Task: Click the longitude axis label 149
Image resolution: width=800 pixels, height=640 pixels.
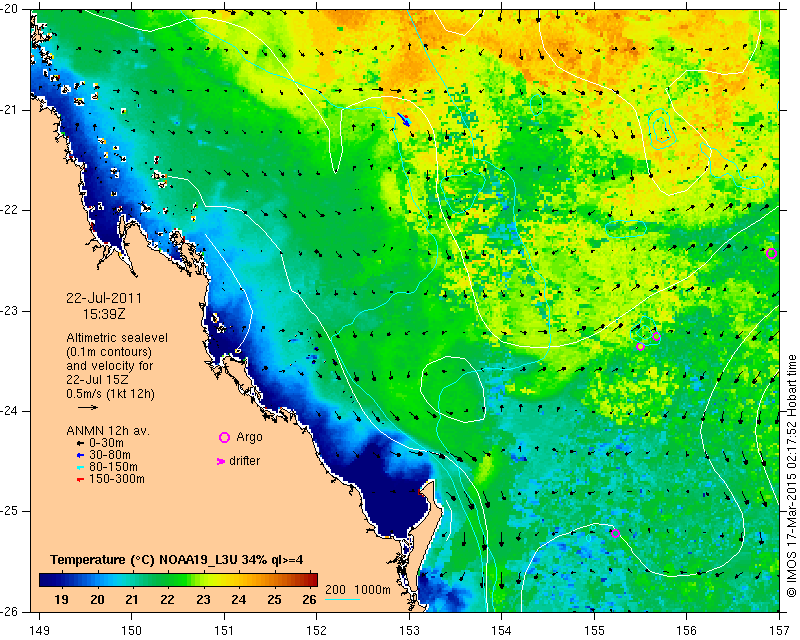Action: [x=39, y=631]
